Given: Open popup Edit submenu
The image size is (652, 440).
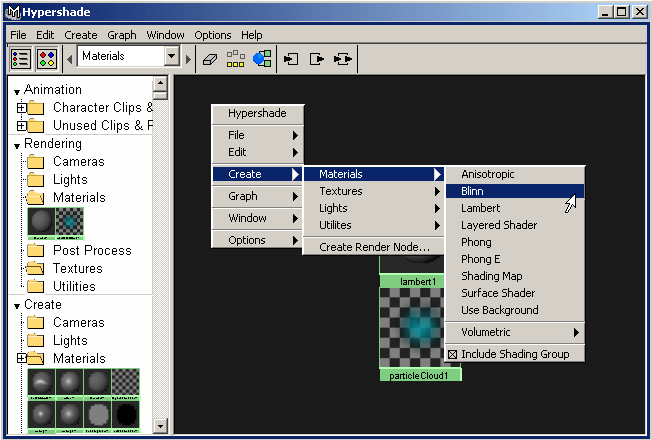Looking at the screenshot, I should tap(258, 152).
